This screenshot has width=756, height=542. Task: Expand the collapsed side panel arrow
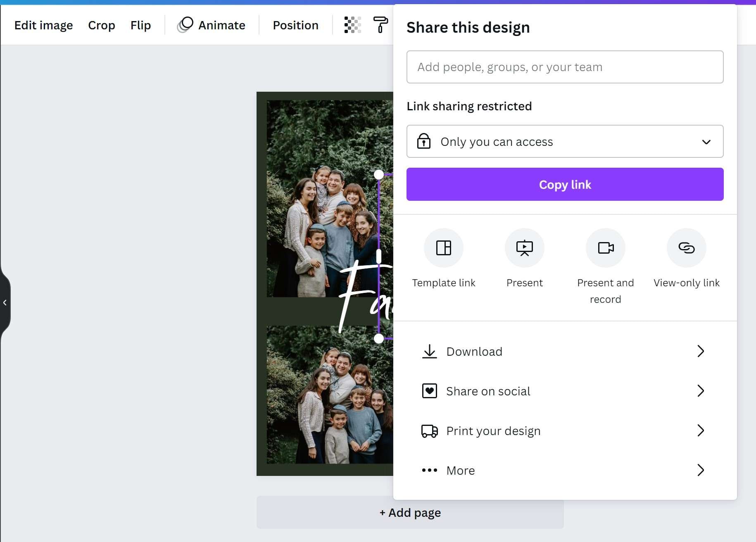pyautogui.click(x=5, y=303)
